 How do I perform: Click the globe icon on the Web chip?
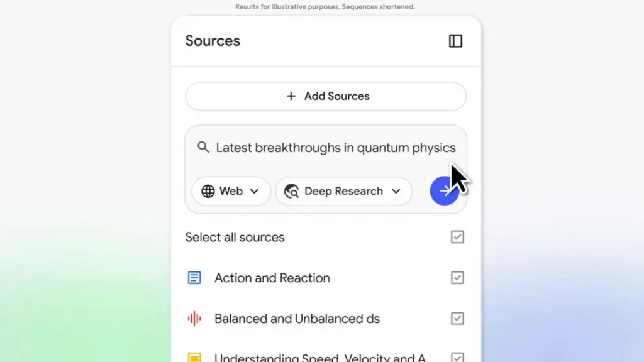pos(209,191)
